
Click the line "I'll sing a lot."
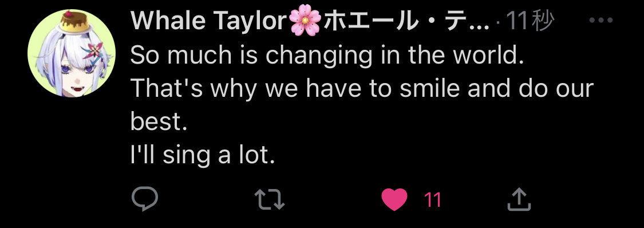pyautogui.click(x=203, y=156)
